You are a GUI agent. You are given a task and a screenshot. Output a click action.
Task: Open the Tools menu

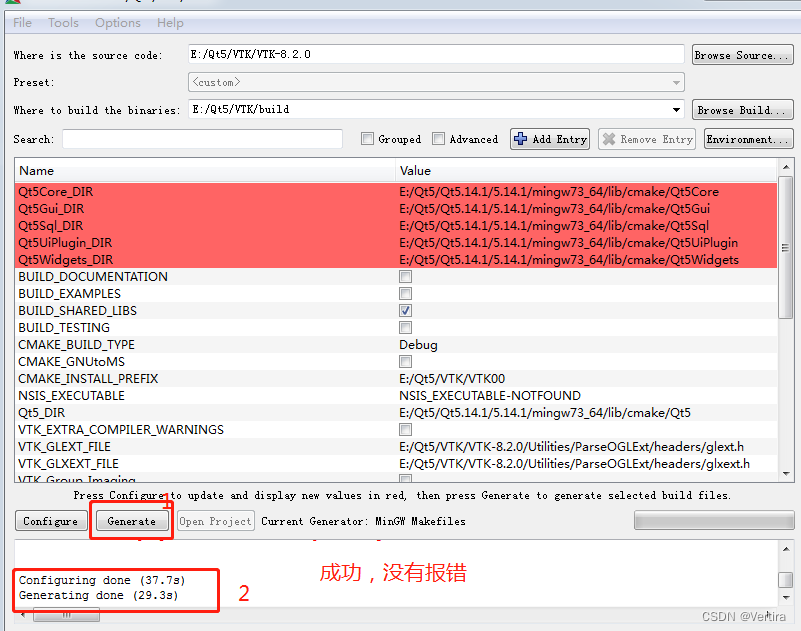click(63, 22)
